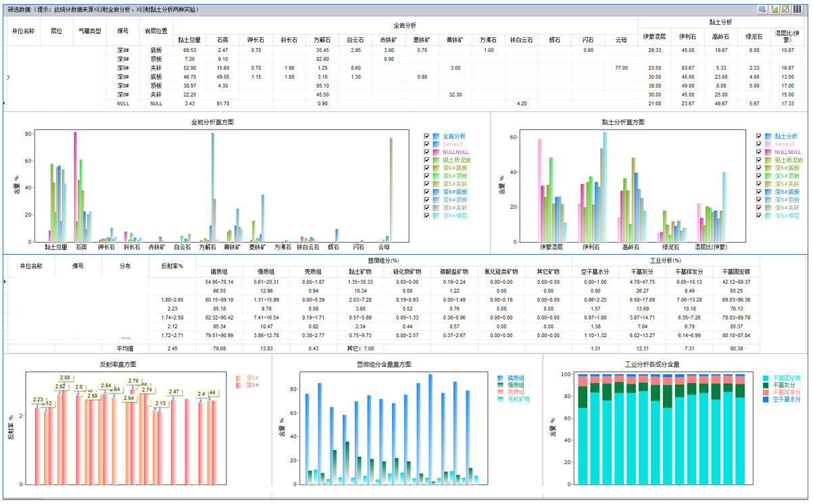Image resolution: width=813 pixels, height=504 pixels.
Task: Select the 91.70 quartz cell in top table
Action: point(222,103)
